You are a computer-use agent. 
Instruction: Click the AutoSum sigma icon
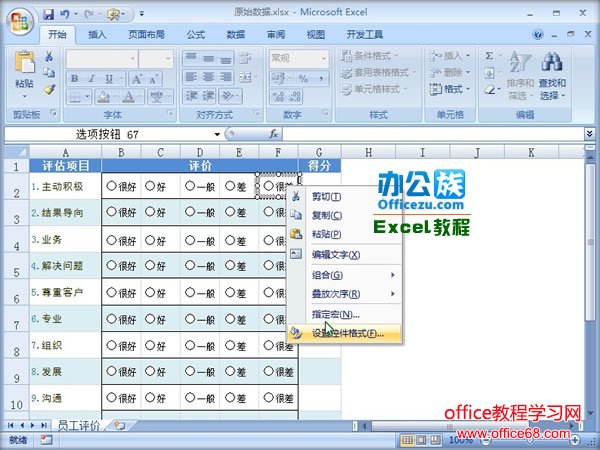coord(489,56)
